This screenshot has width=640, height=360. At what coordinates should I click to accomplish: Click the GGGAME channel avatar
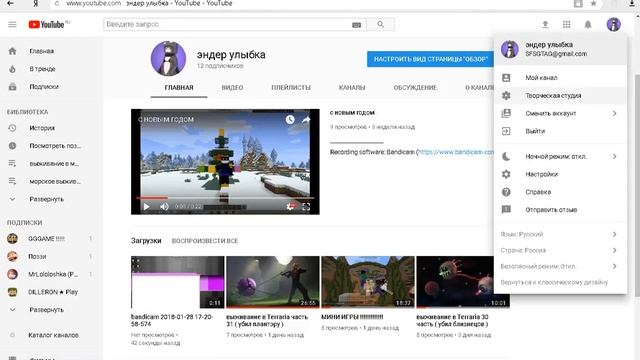click(x=12, y=238)
